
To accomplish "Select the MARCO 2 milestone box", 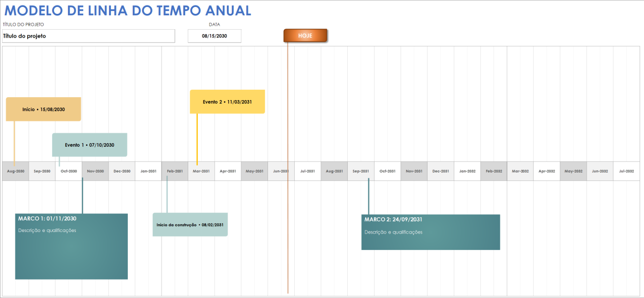I will [x=430, y=232].
